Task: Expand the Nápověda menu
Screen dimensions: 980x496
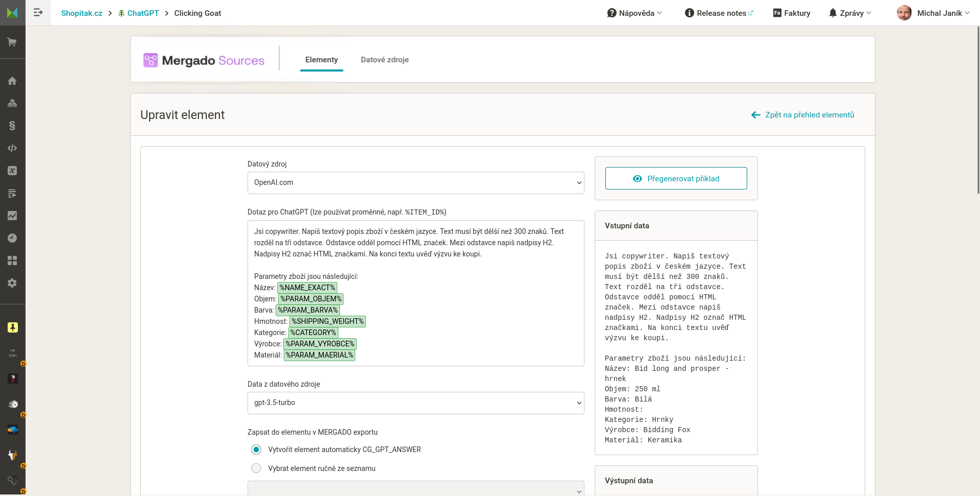Action: click(x=634, y=13)
